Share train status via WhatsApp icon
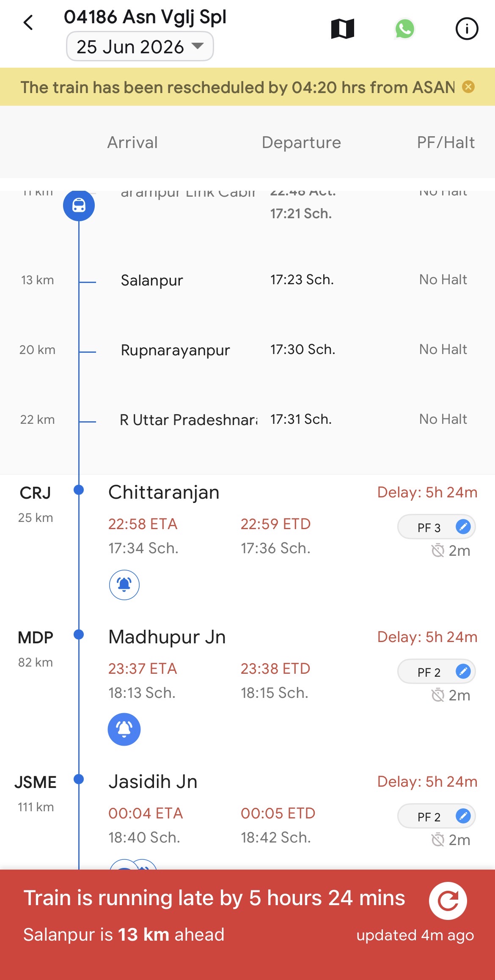Image resolution: width=495 pixels, height=980 pixels. [x=404, y=29]
